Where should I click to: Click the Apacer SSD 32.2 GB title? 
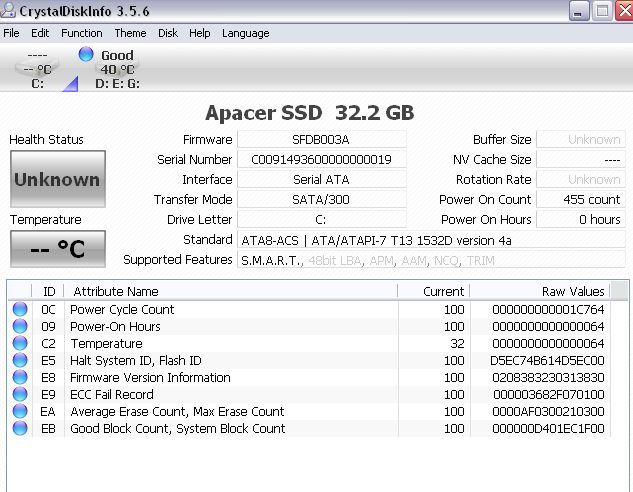click(310, 113)
